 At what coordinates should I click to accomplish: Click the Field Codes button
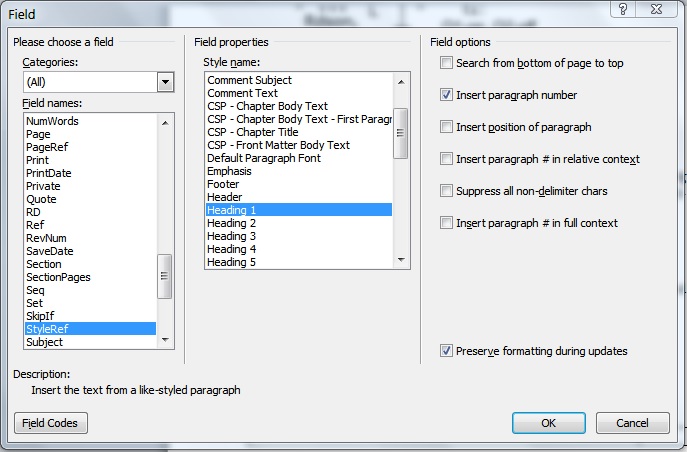[x=51, y=423]
